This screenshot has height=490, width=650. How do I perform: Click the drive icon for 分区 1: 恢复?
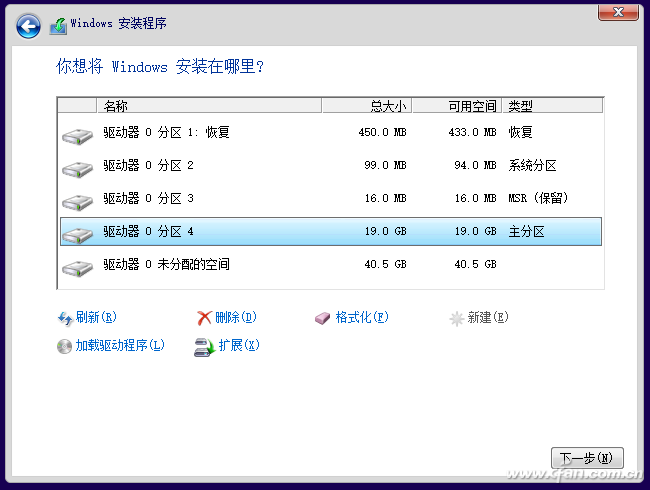[x=78, y=136]
